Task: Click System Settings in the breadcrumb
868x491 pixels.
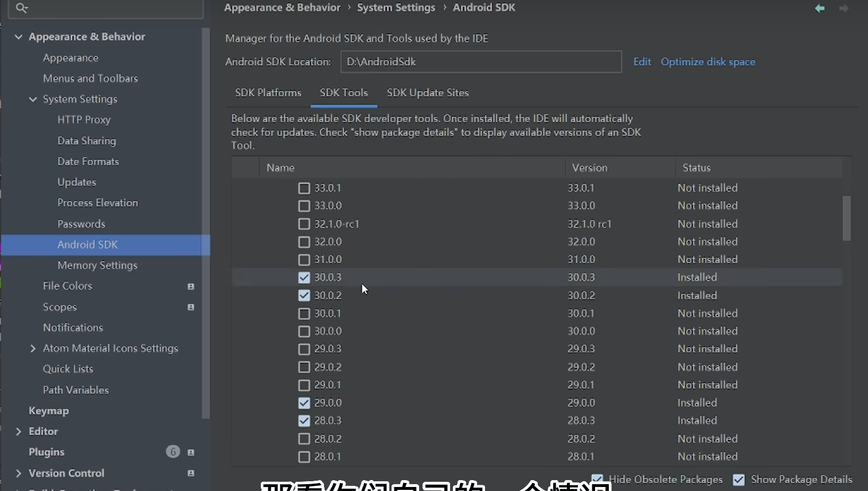Action: pyautogui.click(x=396, y=7)
